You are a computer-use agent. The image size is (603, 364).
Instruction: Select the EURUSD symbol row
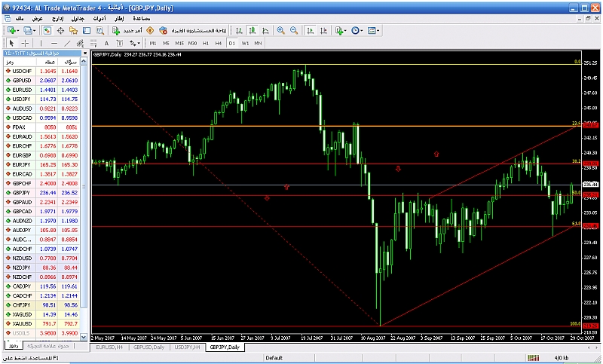pyautogui.click(x=41, y=90)
